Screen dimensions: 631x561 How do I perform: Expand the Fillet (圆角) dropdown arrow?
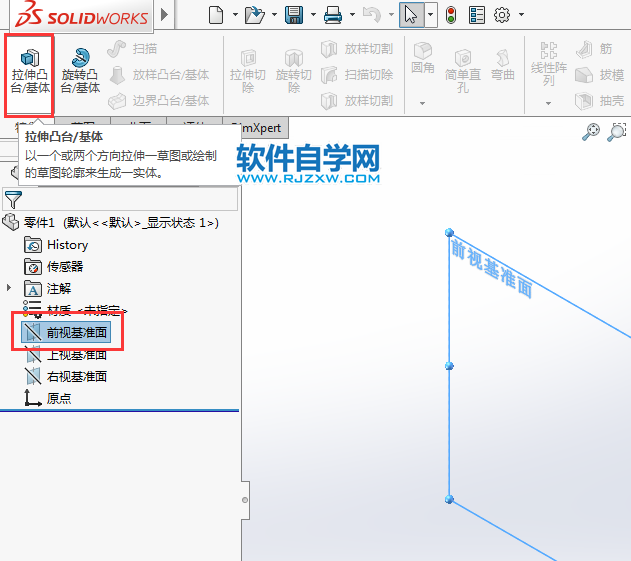422,103
